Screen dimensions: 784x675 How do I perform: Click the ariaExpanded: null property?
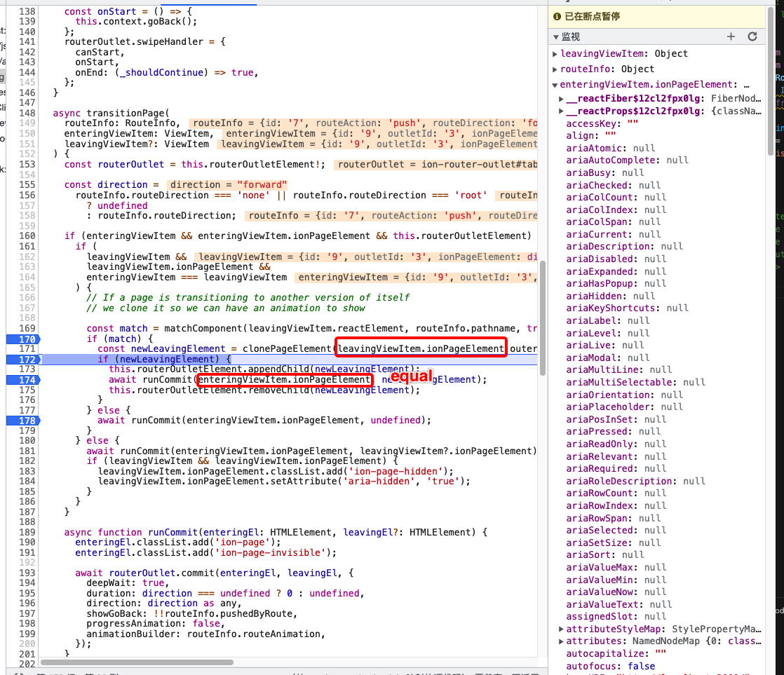pos(616,271)
